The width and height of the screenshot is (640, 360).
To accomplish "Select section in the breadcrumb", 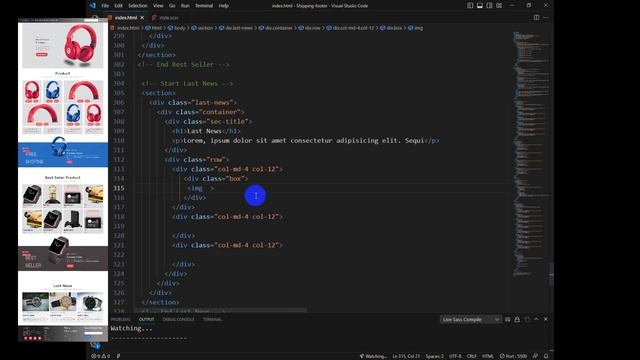I will 205,28.
